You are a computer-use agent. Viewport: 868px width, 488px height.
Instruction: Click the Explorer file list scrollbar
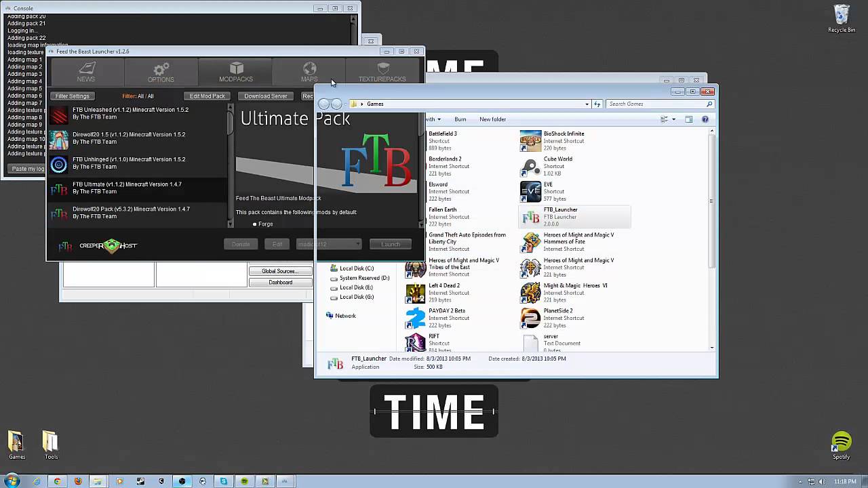[711, 200]
